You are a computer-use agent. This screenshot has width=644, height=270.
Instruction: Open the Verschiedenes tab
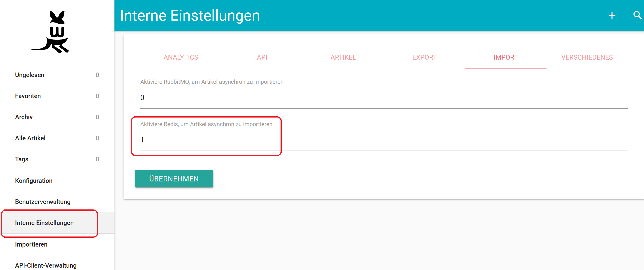pos(587,57)
